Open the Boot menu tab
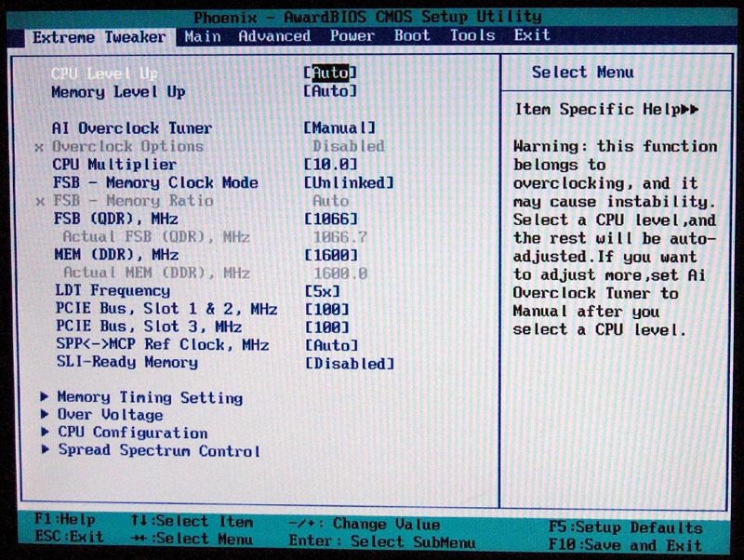Viewport: 744px width, 560px height. (x=412, y=35)
